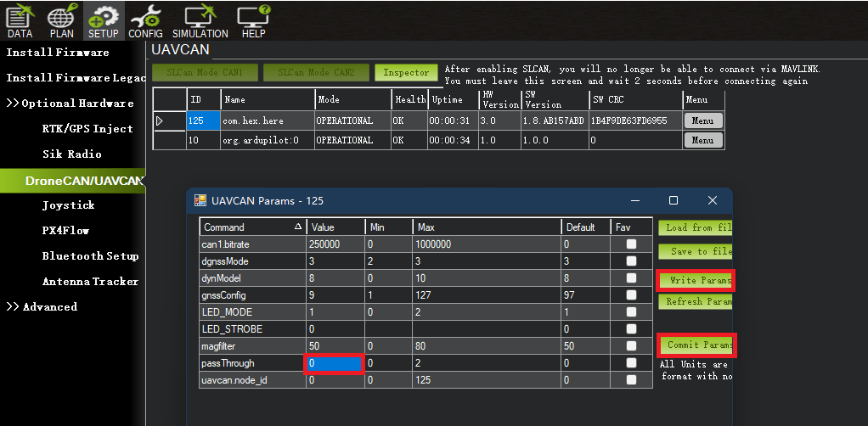
Task: Tick Fav checkbox for passThrough
Action: coord(631,363)
